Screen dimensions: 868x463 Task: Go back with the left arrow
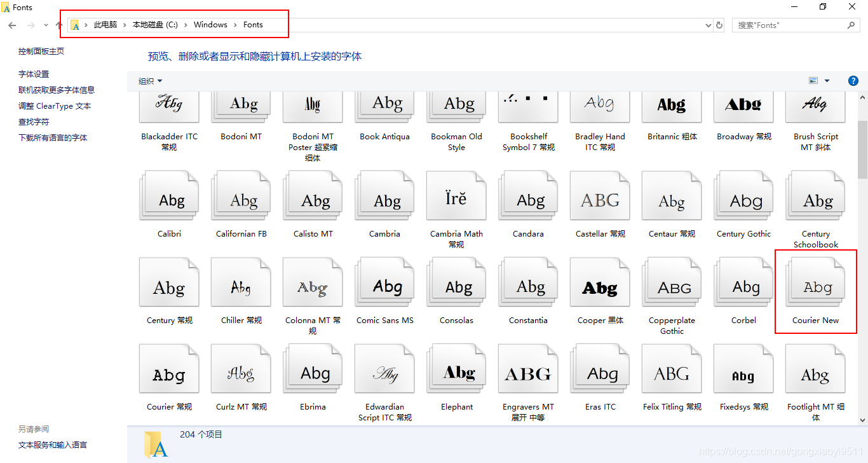(x=12, y=25)
